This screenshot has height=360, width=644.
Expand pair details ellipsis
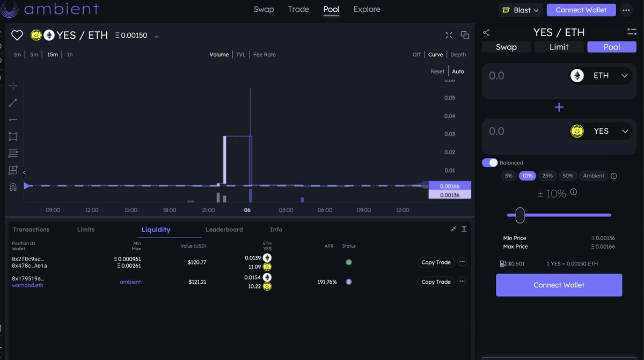click(x=156, y=37)
